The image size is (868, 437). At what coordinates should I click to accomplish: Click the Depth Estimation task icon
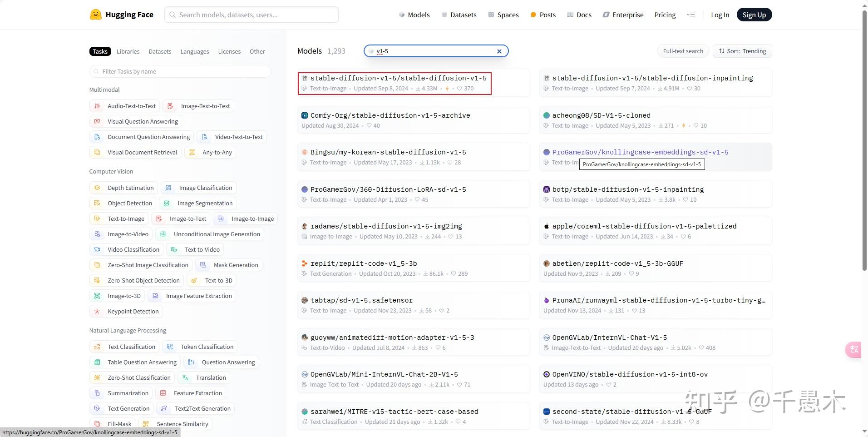click(x=97, y=188)
